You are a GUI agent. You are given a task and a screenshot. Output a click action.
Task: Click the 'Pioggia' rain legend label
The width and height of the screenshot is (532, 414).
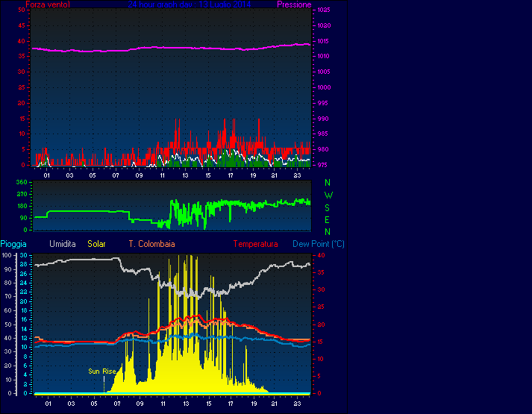(13, 244)
